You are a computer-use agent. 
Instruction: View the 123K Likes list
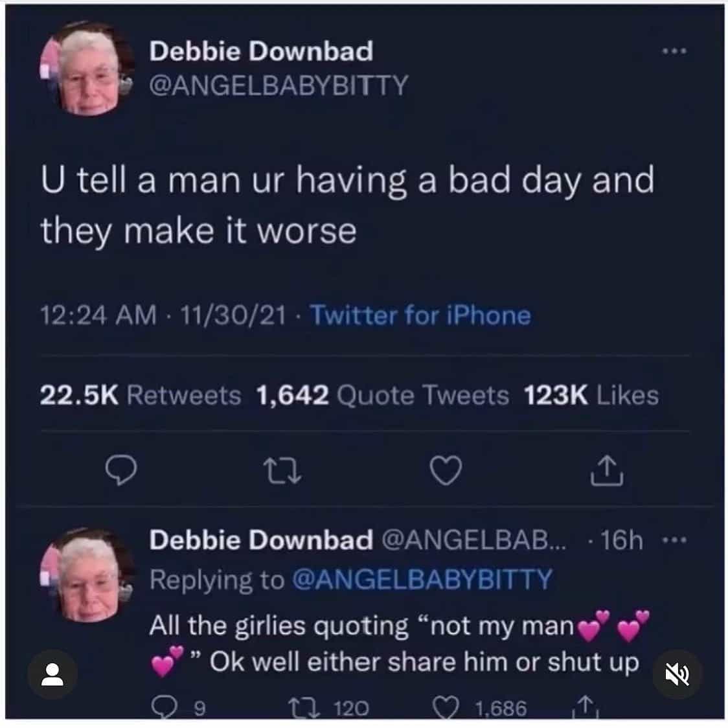pyautogui.click(x=591, y=395)
